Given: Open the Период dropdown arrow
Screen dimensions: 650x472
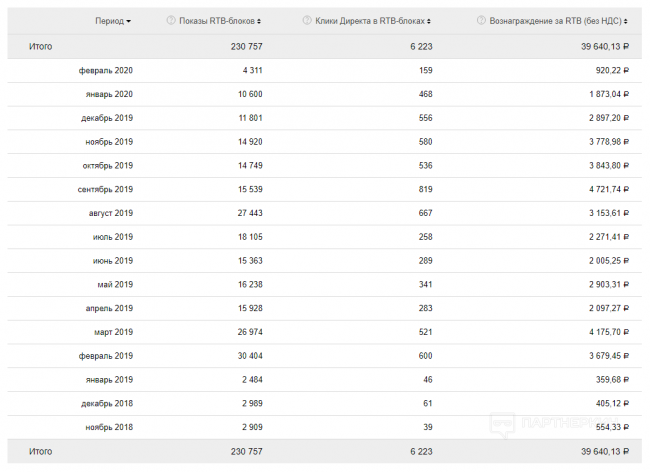Looking at the screenshot, I should click(128, 21).
